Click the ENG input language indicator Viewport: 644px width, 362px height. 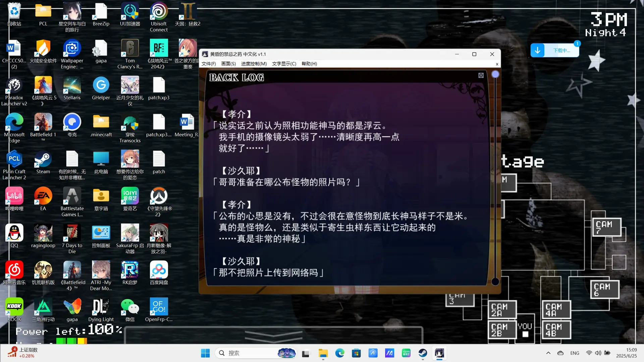575,353
